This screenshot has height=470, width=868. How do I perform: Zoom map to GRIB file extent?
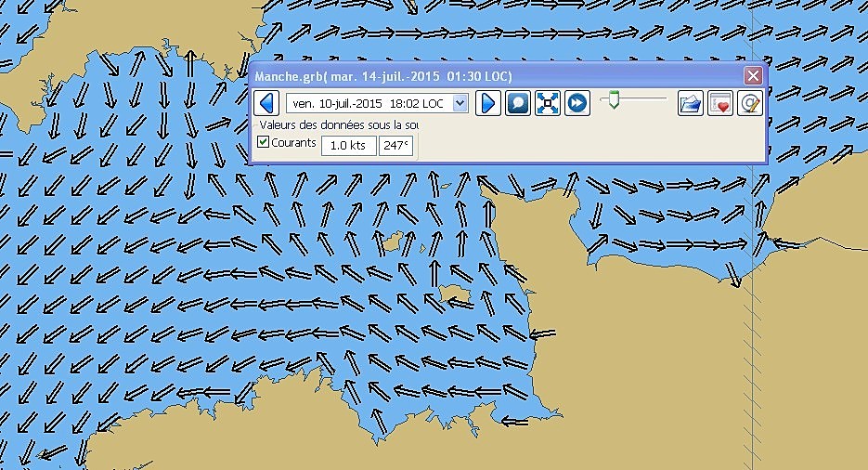[548, 103]
